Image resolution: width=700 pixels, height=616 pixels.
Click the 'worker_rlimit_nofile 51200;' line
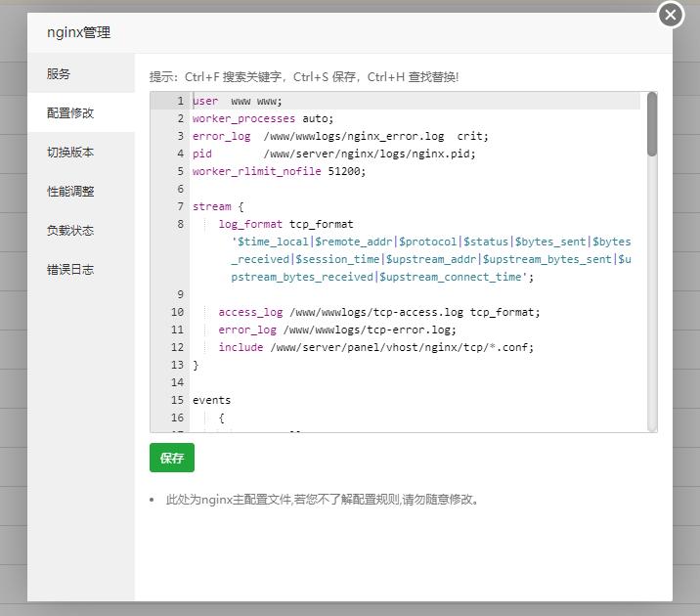(279, 171)
